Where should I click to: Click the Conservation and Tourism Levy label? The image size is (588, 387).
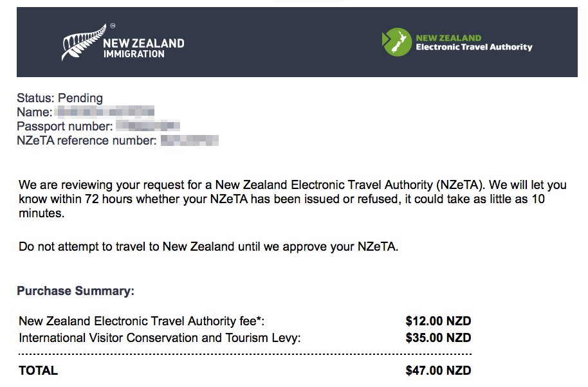pos(160,337)
